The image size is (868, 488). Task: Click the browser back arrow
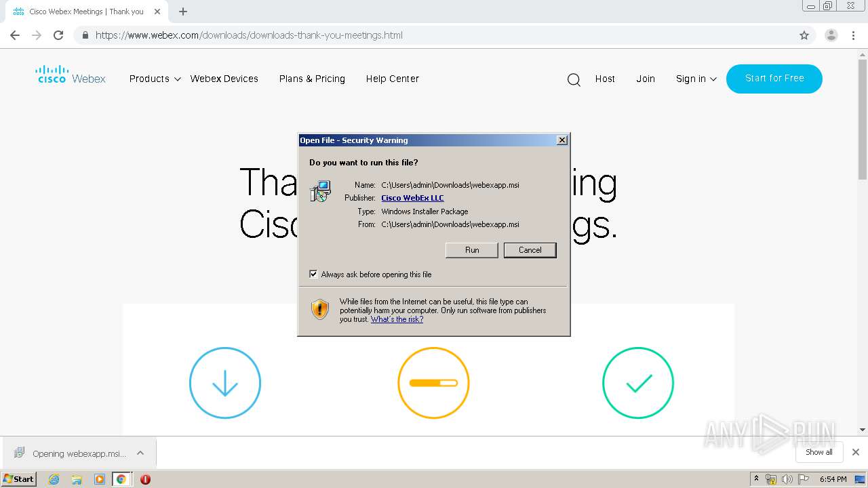[x=15, y=35]
